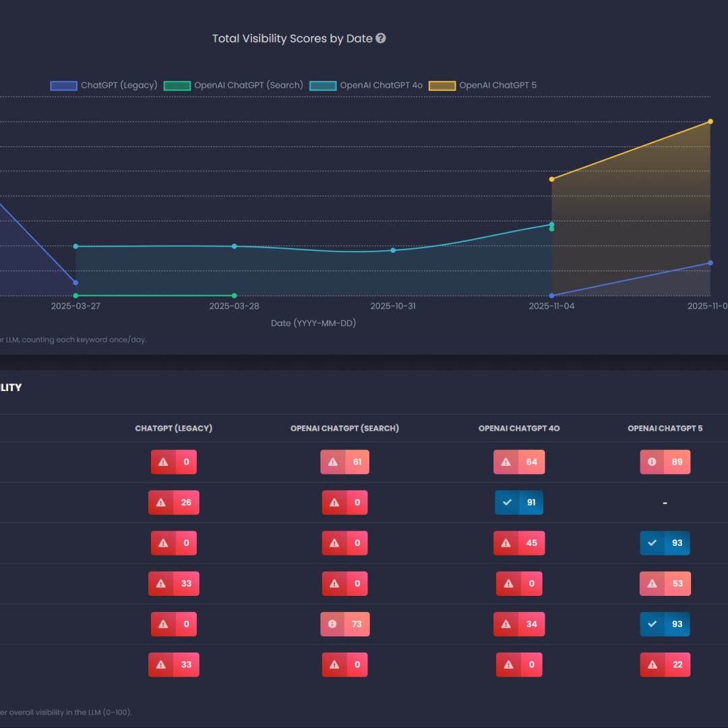Click the help icon beside Total Visibility Scores title
Screen dimensions: 728x728
[x=381, y=38]
